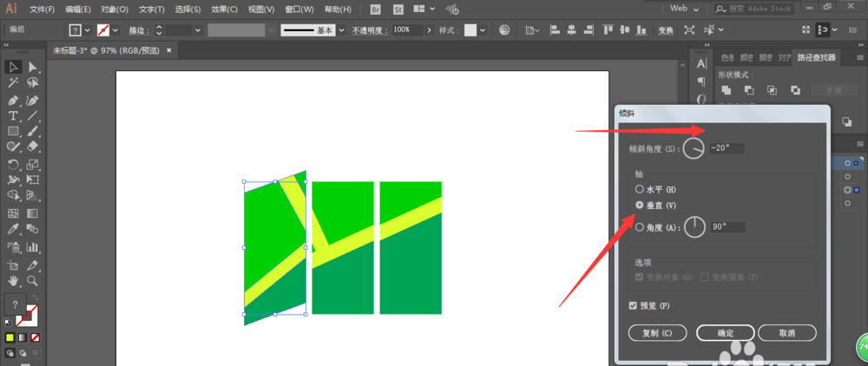868x366 pixels.
Task: Select the 角度 (A) axis radio button
Action: (640, 226)
